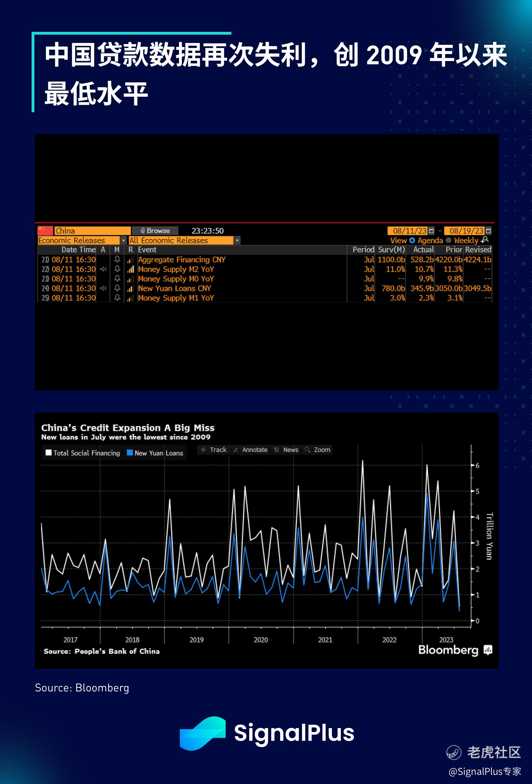Viewport: 532px width, 784px height.
Task: Click the China flag icon
Action: pos(45,230)
